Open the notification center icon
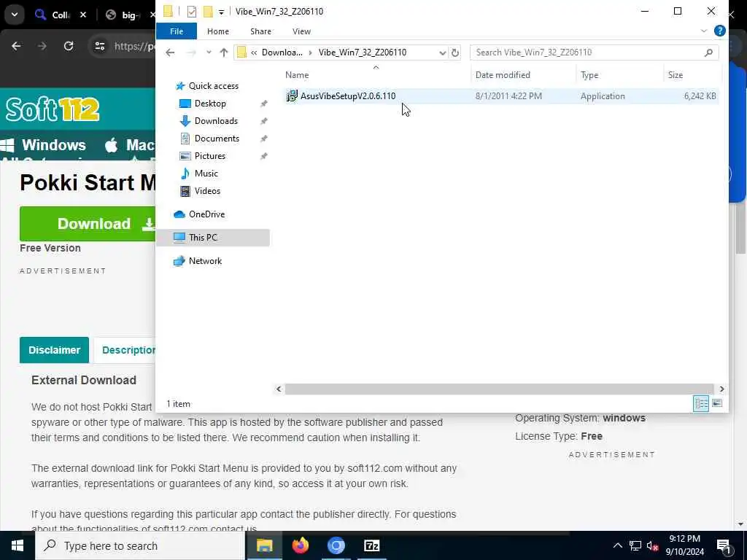Viewport: 747px width, 560px height. (724, 546)
